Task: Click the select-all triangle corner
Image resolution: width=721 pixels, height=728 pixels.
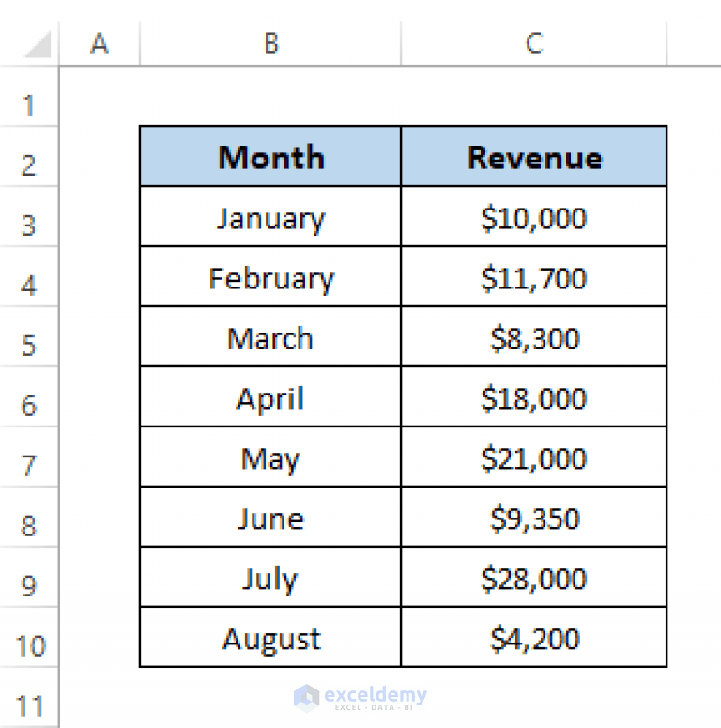Action: (x=38, y=44)
